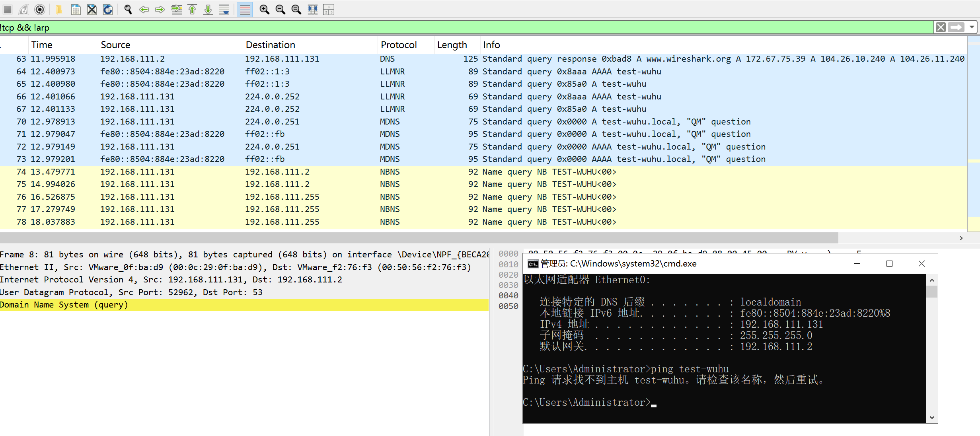This screenshot has height=436, width=980.
Task: Open the display filter history dropdown
Action: click(x=972, y=27)
